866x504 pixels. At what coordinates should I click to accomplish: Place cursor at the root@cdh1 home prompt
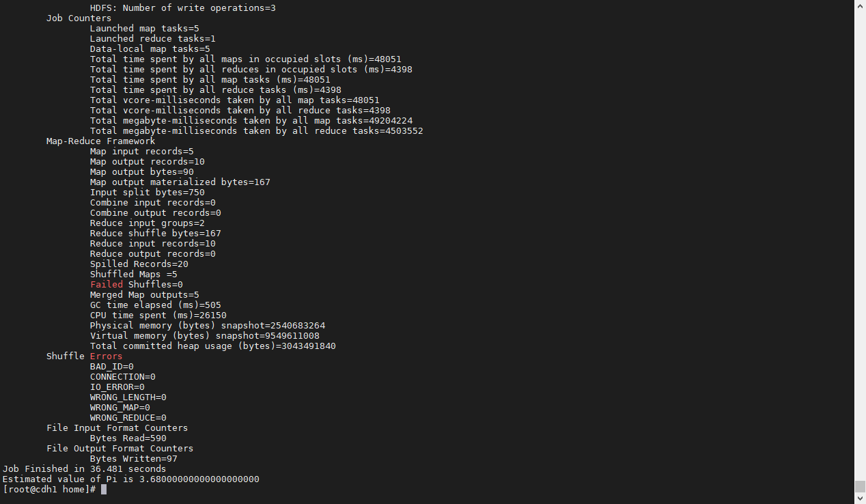tap(49, 490)
